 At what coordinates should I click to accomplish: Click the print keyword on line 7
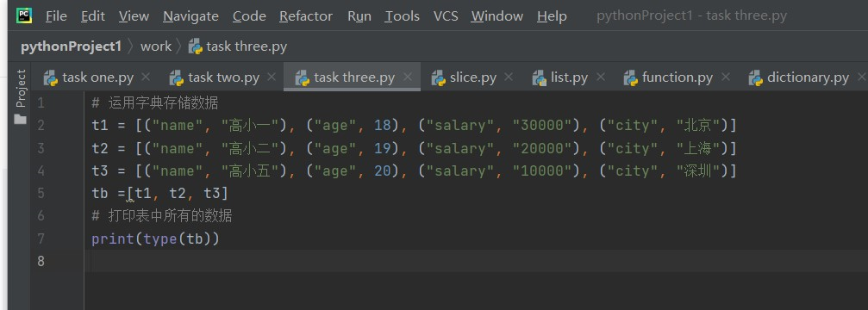point(113,239)
